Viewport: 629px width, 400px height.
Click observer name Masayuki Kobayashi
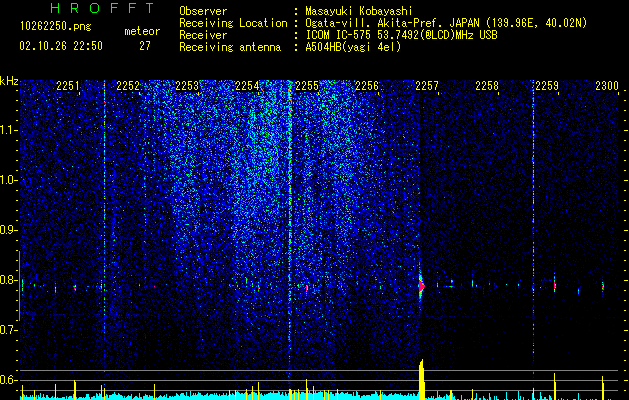tap(359, 11)
